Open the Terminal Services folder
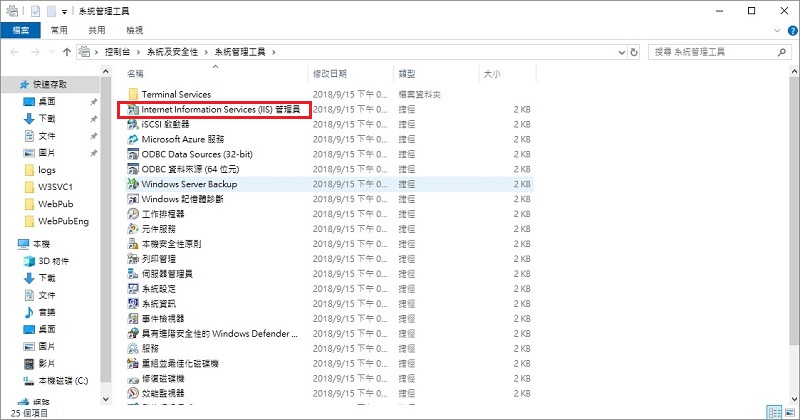 pos(175,94)
